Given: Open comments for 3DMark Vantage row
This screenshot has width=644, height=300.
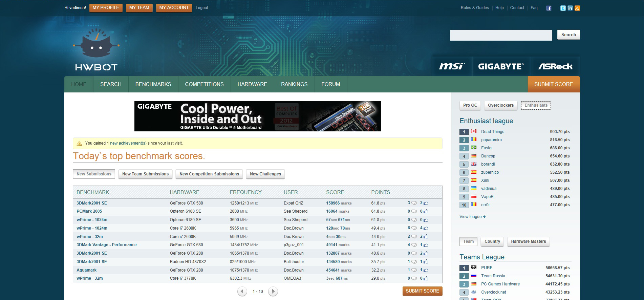Looking at the screenshot, I should click(414, 245).
